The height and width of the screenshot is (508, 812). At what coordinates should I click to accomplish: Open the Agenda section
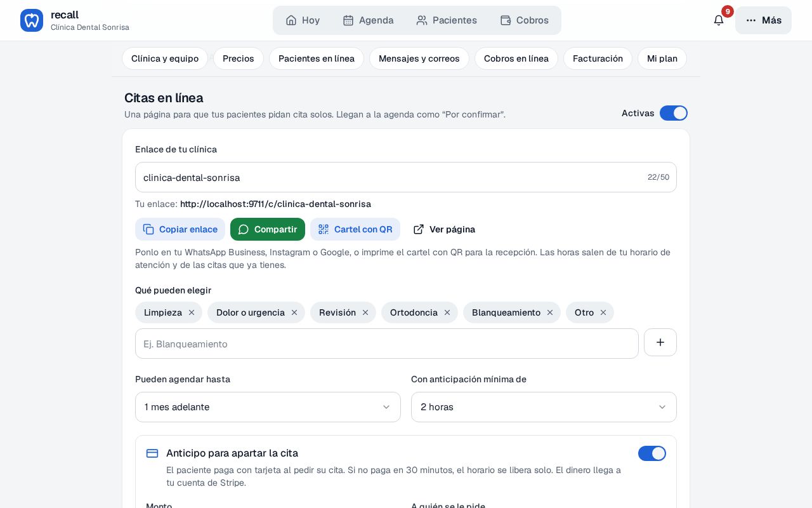click(x=368, y=20)
